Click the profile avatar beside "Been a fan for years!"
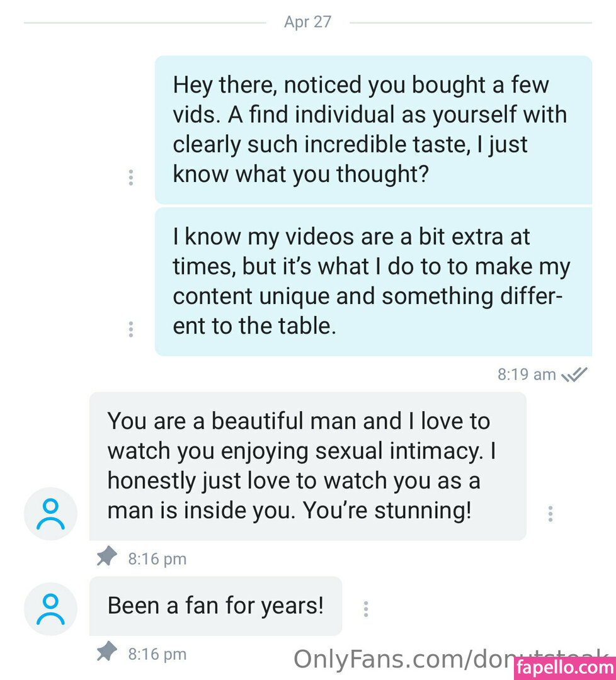 tap(50, 608)
